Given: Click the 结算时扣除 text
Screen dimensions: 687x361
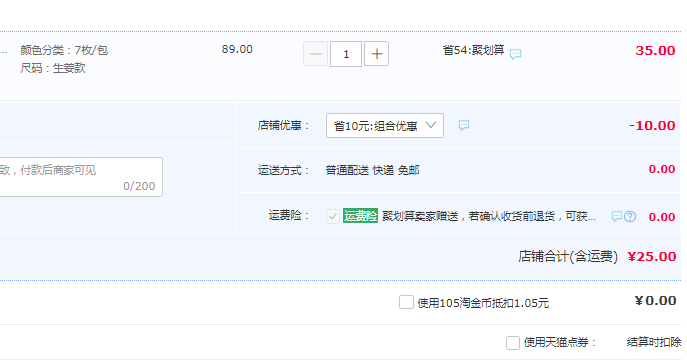Looking at the screenshot, I should tap(654, 342).
